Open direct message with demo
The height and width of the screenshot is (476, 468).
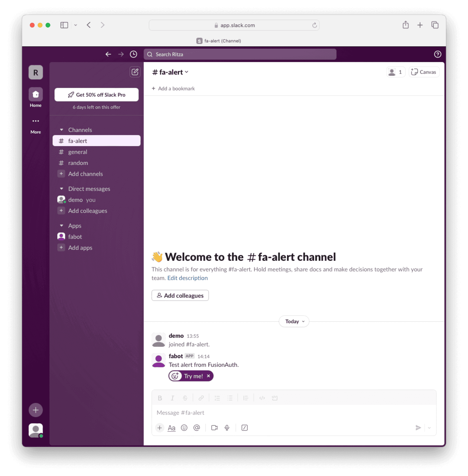pos(97,200)
